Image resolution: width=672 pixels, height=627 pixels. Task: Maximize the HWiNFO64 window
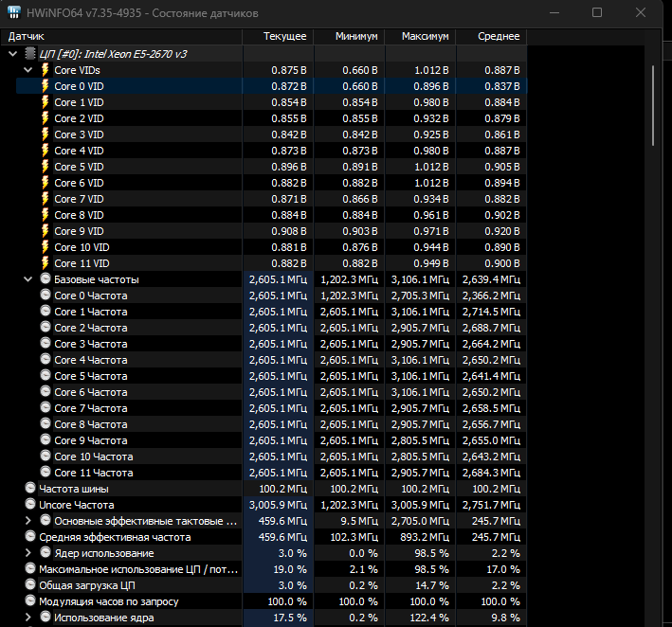click(597, 12)
